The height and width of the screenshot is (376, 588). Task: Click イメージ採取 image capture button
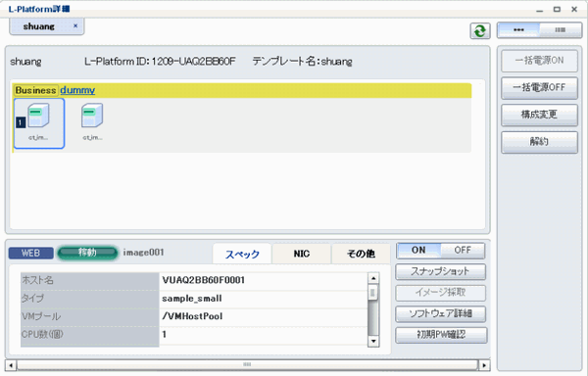pyautogui.click(x=440, y=293)
